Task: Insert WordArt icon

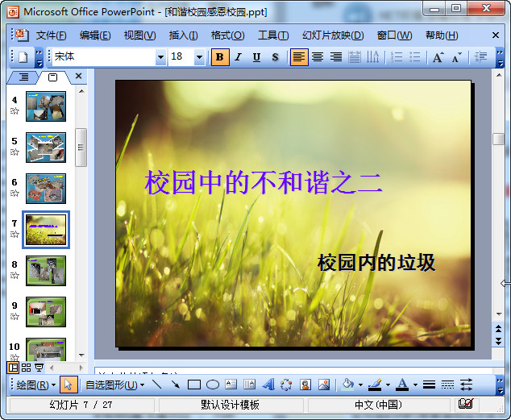Action: (x=268, y=385)
